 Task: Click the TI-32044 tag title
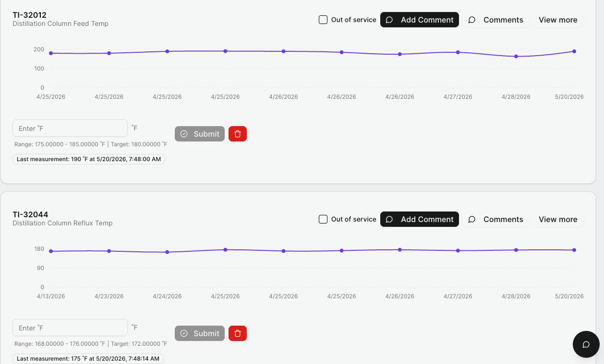pos(30,214)
